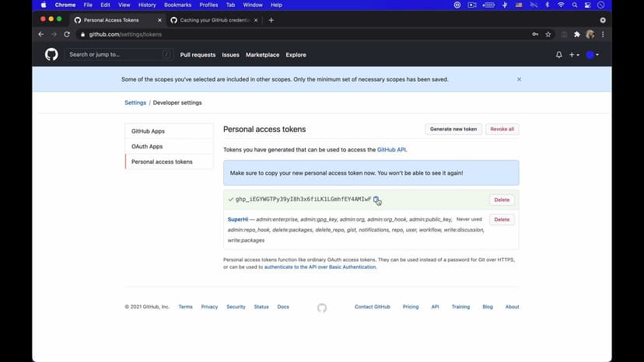Open Chrome extensions puzzle icon
The image size is (644, 362).
[576, 34]
